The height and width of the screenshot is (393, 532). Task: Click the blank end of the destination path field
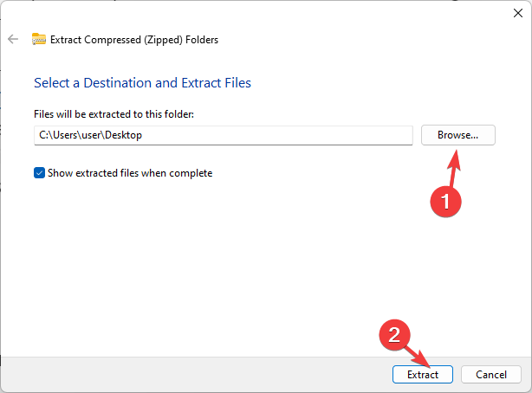(x=347, y=135)
